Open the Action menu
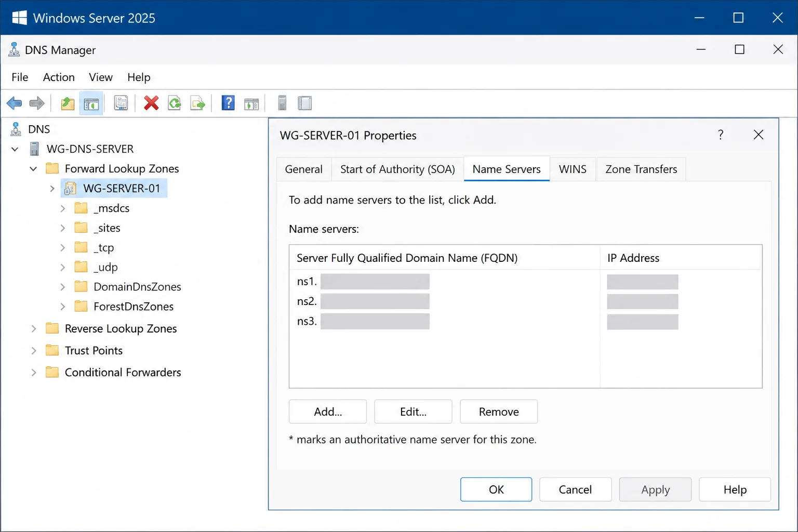This screenshot has width=798, height=532. (59, 77)
